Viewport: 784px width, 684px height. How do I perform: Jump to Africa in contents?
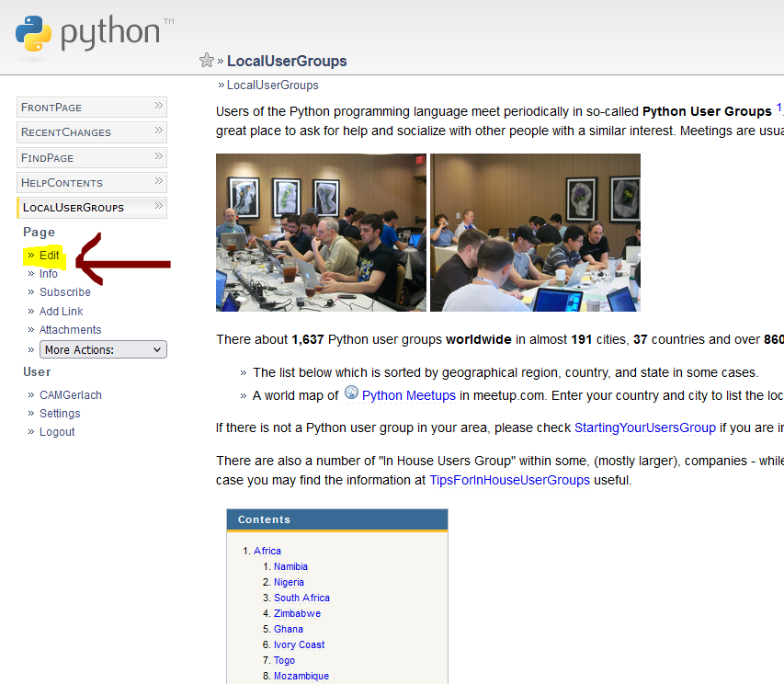click(267, 551)
